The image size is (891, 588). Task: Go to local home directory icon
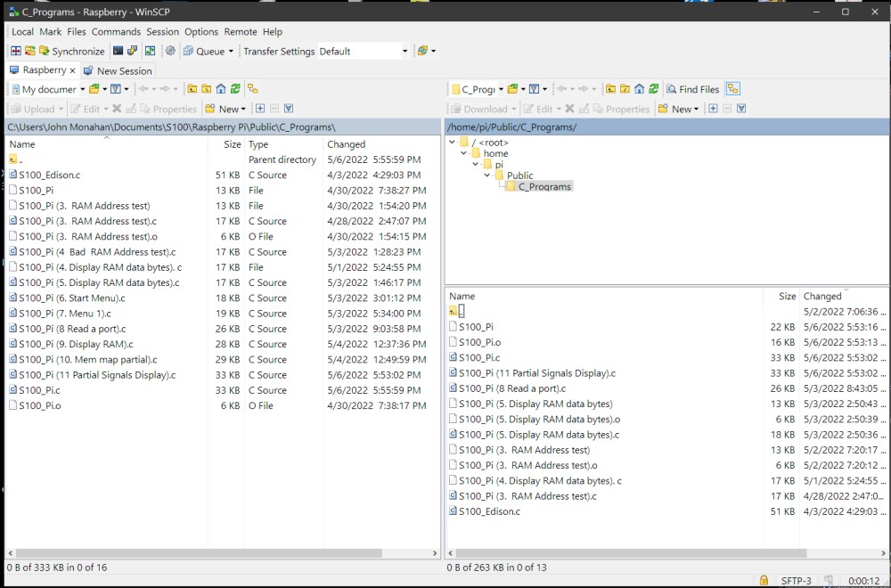221,89
